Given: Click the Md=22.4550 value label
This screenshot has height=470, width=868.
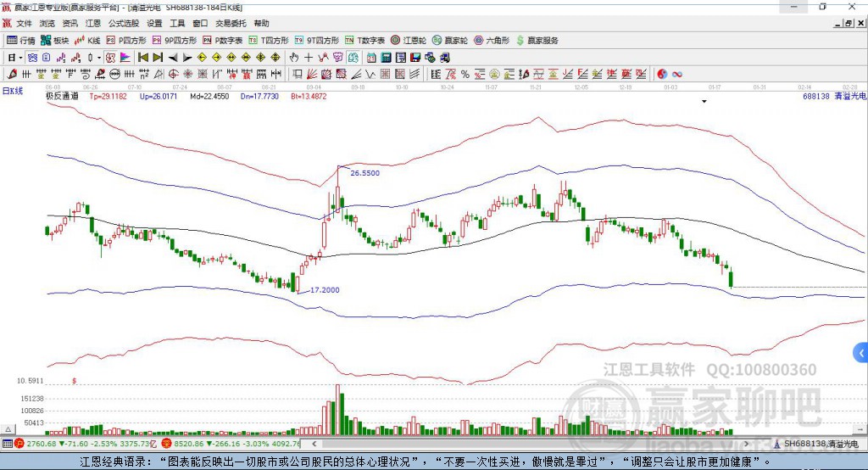Looking at the screenshot, I should pyautogui.click(x=209, y=96).
